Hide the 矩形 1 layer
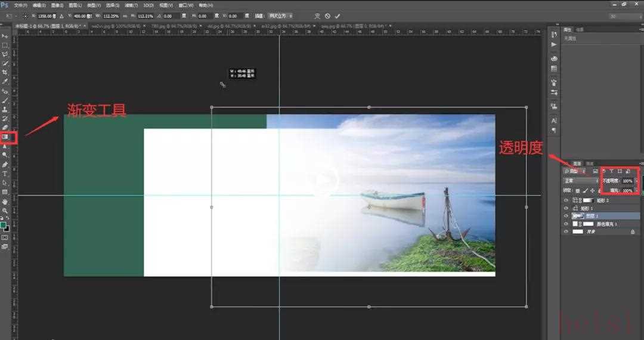 (566, 208)
